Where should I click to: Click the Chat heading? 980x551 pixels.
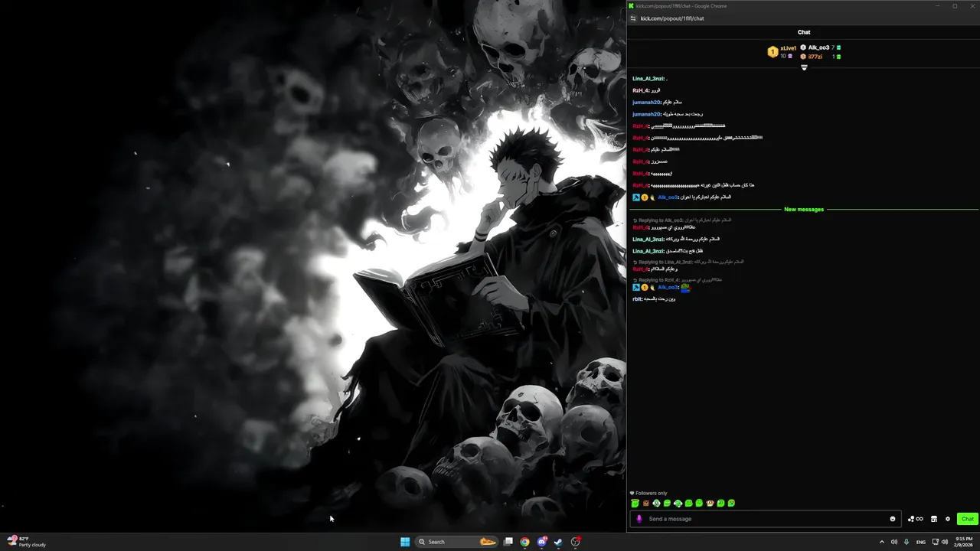804,32
